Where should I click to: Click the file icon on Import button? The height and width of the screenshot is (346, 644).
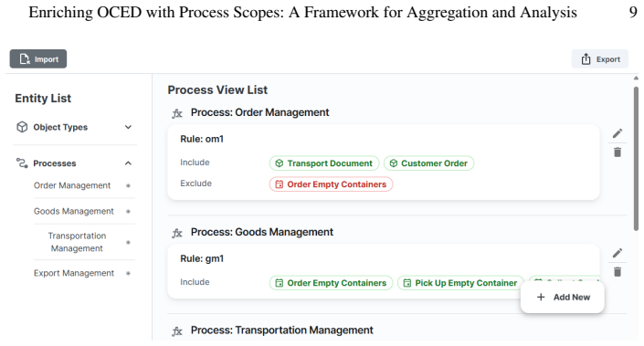(25, 59)
